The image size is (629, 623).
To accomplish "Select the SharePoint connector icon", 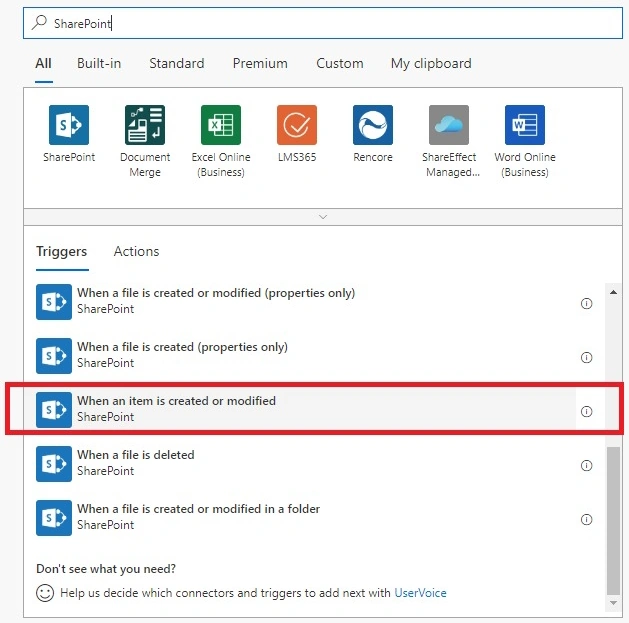I will coord(69,125).
